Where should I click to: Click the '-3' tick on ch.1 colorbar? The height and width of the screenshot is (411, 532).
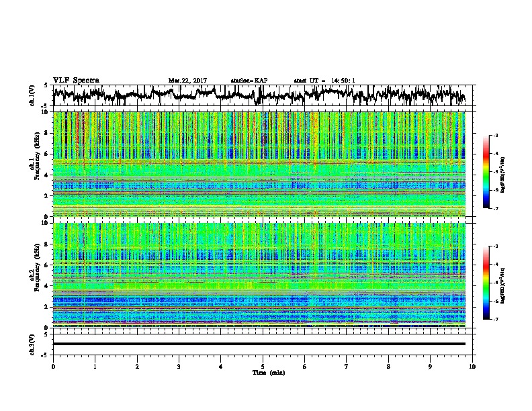pos(496,135)
